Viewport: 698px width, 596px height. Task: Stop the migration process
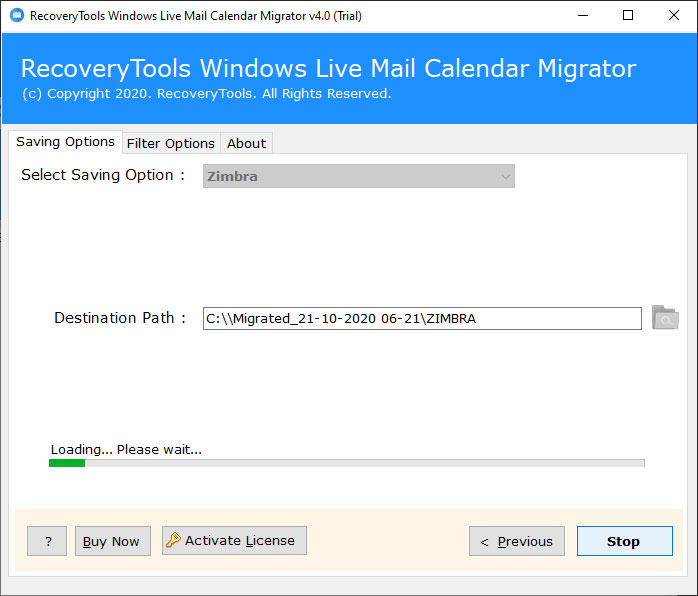(x=625, y=541)
